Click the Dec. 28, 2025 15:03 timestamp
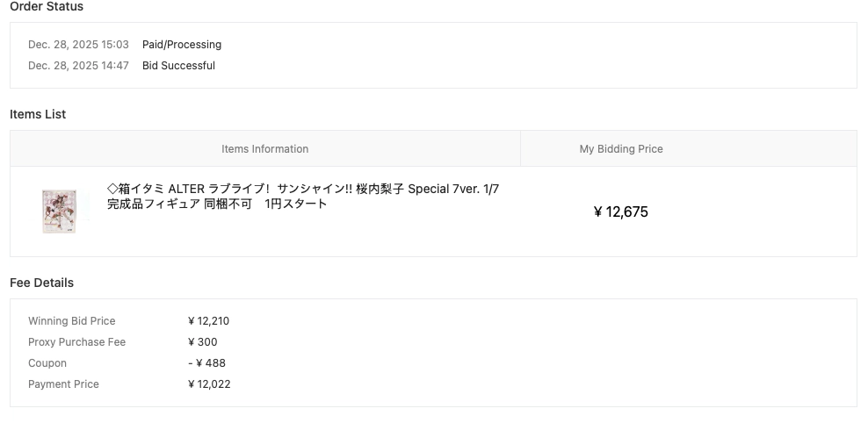Screen dimensions: 868x423 coord(78,45)
